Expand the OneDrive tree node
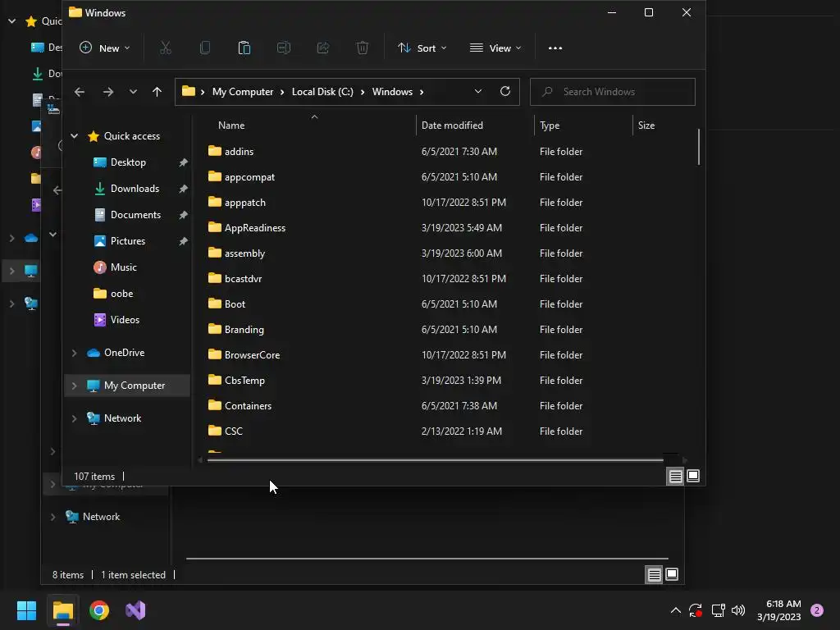Viewport: 840px width, 630px height. tap(75, 353)
